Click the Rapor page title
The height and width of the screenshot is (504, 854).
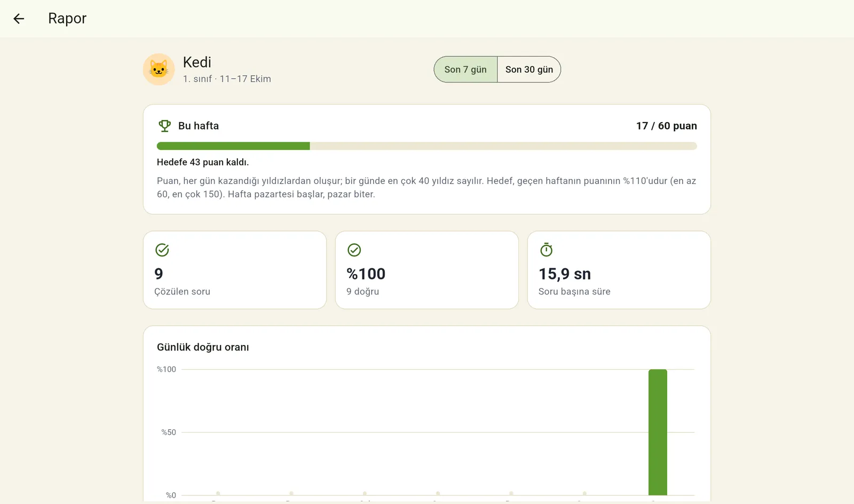coord(67,18)
